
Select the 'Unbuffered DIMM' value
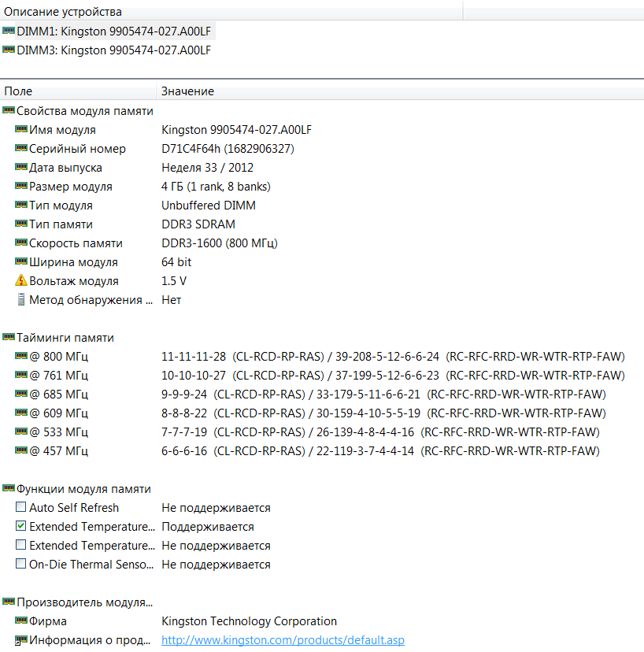209,206
